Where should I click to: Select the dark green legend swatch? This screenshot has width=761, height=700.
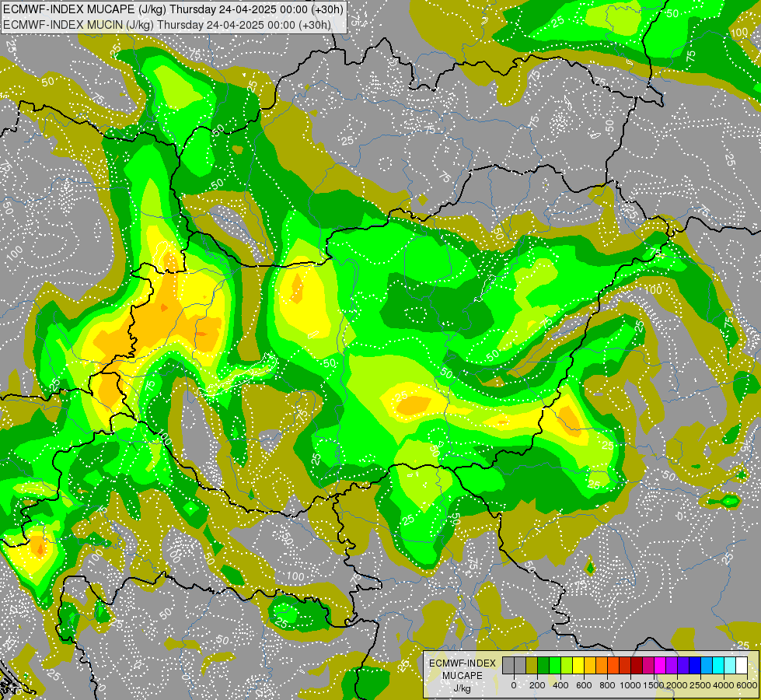click(x=543, y=666)
